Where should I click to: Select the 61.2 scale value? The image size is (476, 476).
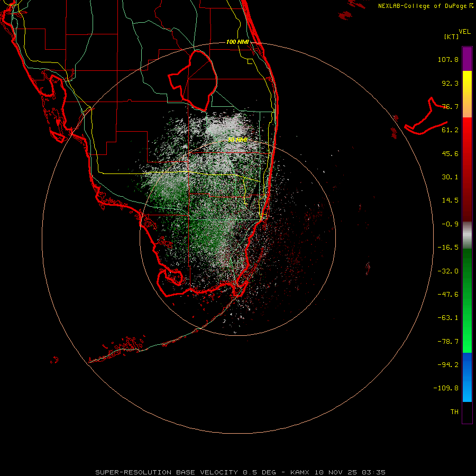[x=450, y=130]
